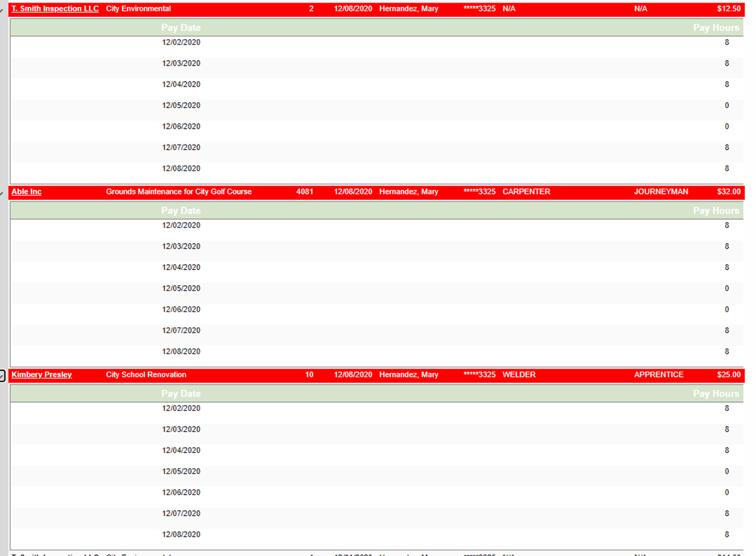Screen dimensions: 756x556
Task: Select the Grounds Maintenance for City Golf Course project
Action: [x=179, y=192]
